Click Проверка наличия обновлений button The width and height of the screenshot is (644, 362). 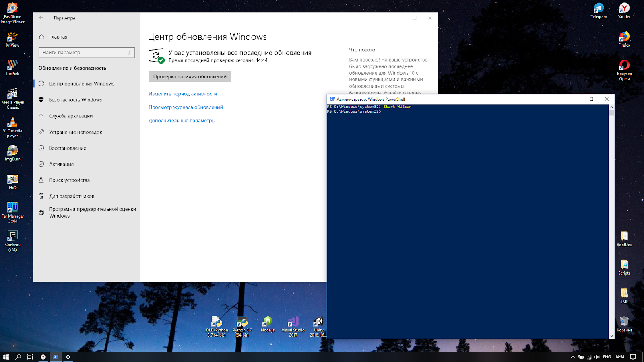point(190,77)
